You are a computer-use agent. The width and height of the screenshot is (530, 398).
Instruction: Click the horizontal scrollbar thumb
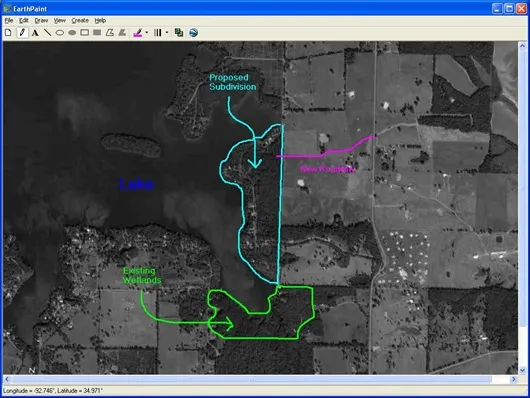click(251, 379)
